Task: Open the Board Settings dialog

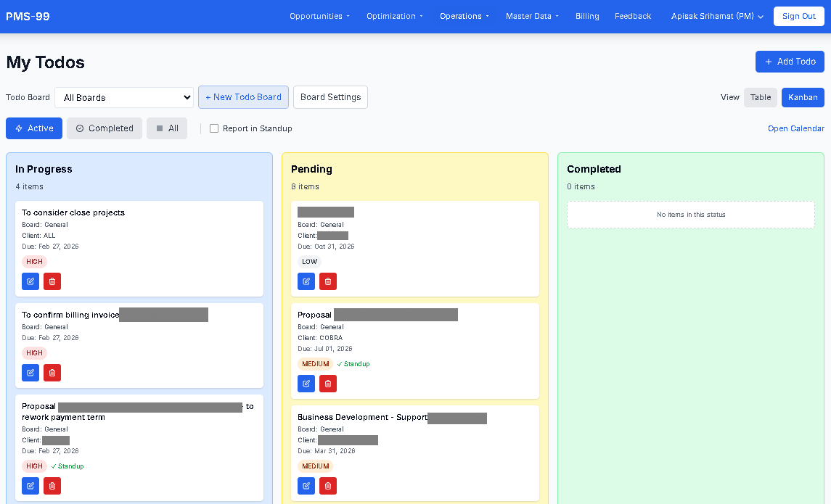Action: click(330, 97)
